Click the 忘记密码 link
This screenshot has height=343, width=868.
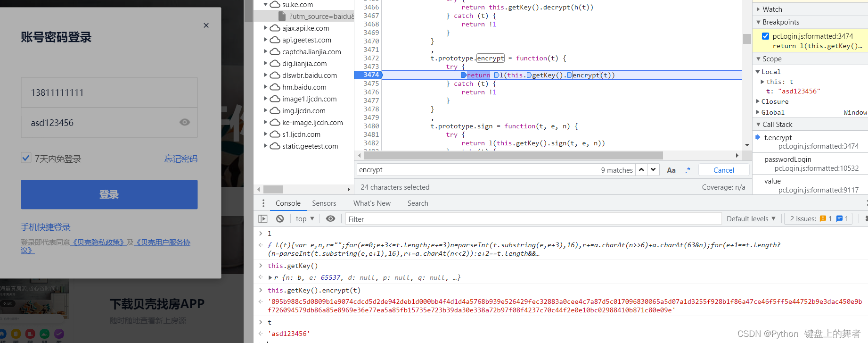(181, 159)
